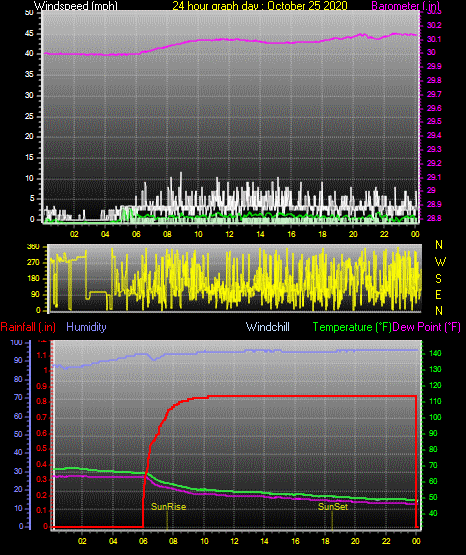This screenshot has height=555, width=466.
Task: Click the '0.2' rainfall axis value
Action: coord(42,495)
